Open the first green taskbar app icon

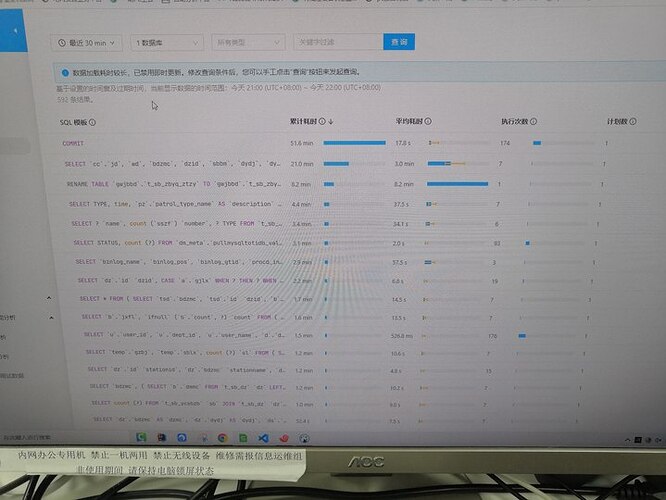pos(141,437)
